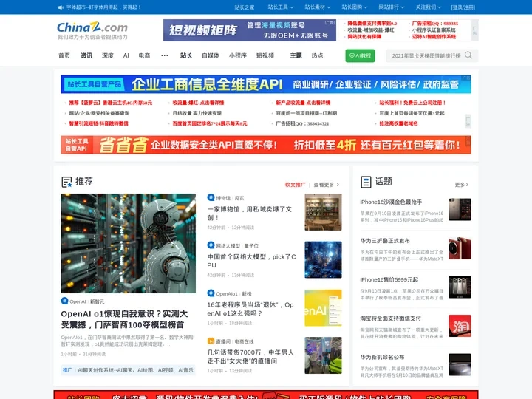Click the livestream room article thumbnail
532x399 pixels.
click(323, 355)
